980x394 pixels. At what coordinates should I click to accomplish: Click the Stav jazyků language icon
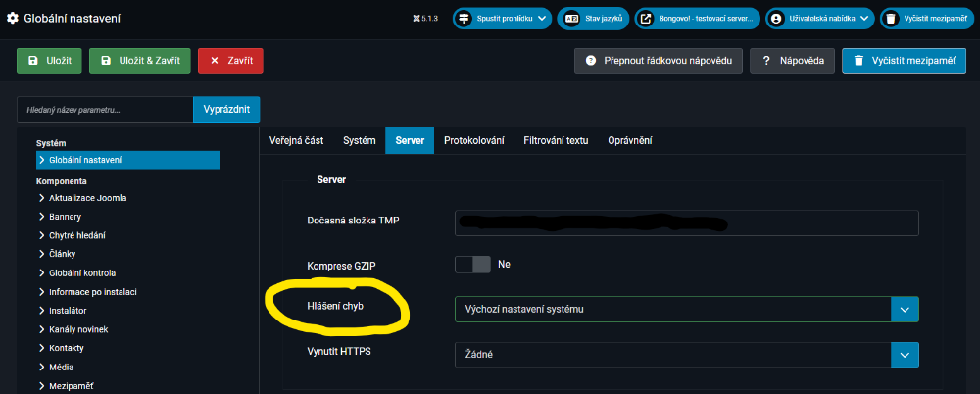(569, 19)
